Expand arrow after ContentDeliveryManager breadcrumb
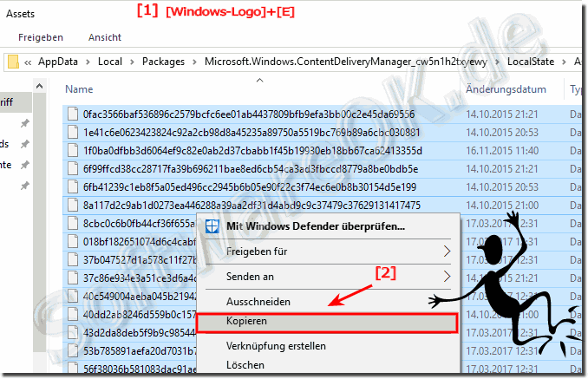Viewport: 588px width, 379px height. (497, 62)
